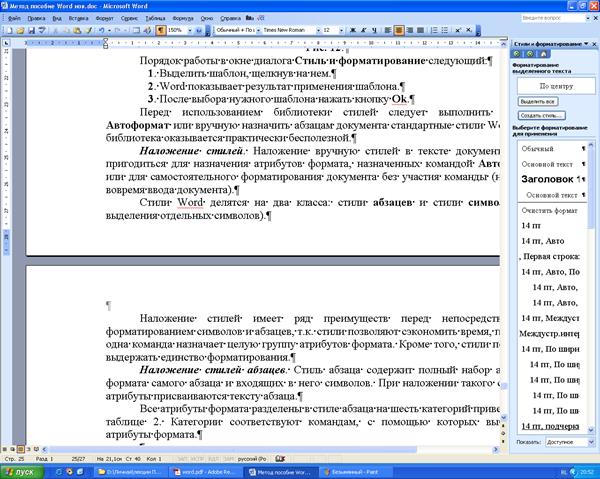Create a new blank document

10,30
